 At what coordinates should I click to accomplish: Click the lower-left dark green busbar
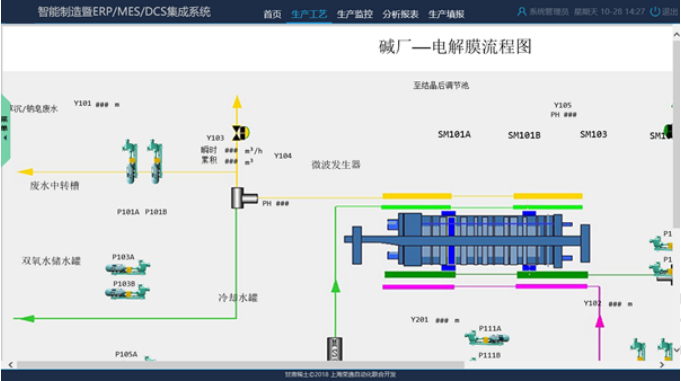[x=420, y=275]
